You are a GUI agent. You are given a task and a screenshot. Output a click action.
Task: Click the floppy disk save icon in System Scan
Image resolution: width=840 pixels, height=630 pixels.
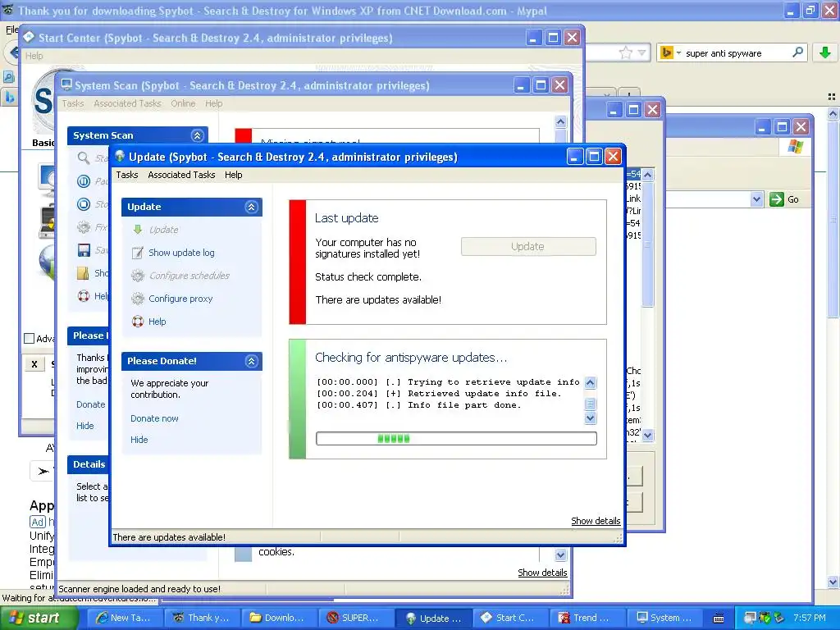coord(84,250)
